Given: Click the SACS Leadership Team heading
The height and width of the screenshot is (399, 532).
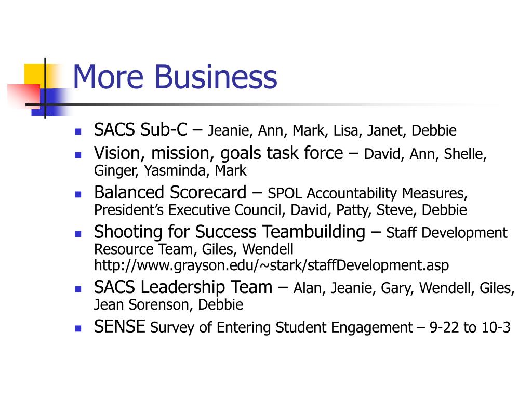Looking at the screenshot, I should [183, 287].
